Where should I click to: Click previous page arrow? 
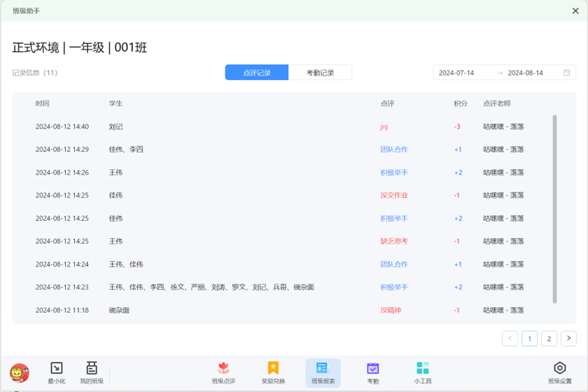pyautogui.click(x=510, y=339)
